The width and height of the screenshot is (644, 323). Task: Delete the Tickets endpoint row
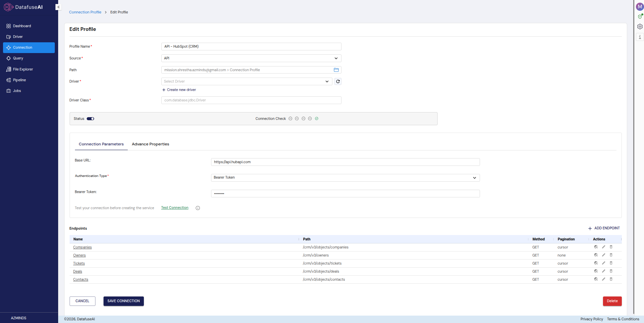point(611,263)
